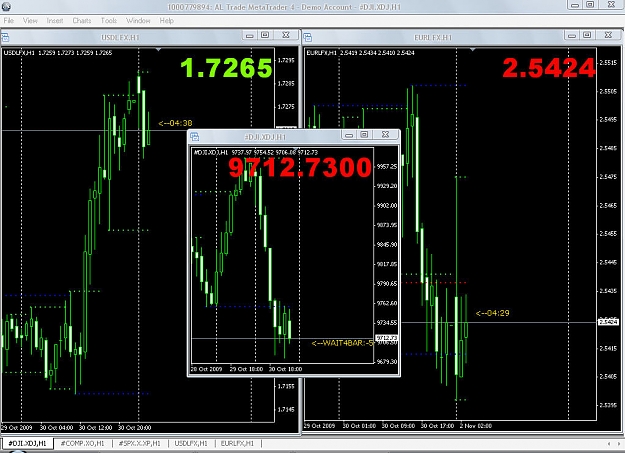Screen dimensions: 625x453
Task: Click the #DJI.XDJ,H1 OHLC header text
Action: (x=256, y=152)
